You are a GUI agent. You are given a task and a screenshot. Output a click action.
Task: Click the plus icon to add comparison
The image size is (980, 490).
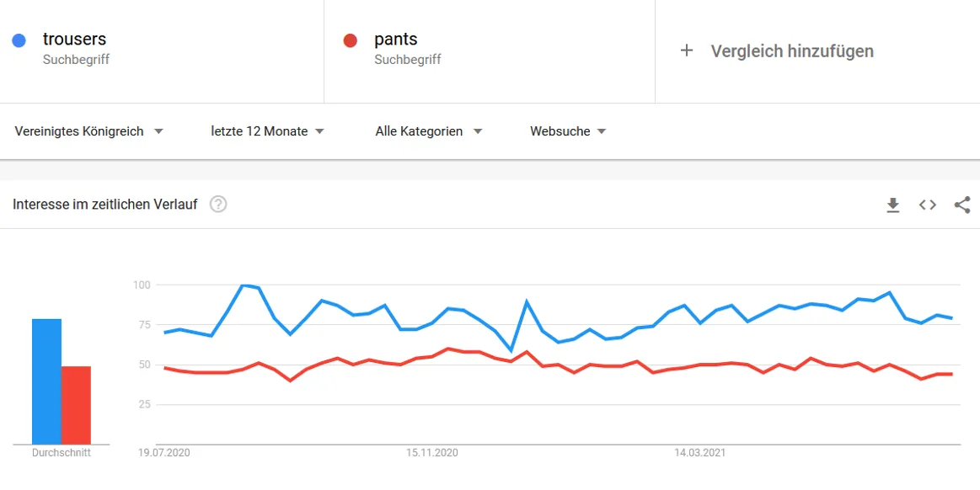pos(686,51)
